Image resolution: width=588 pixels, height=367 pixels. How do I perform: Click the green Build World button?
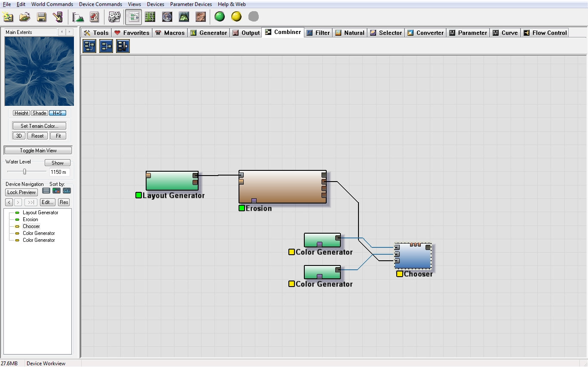[220, 17]
